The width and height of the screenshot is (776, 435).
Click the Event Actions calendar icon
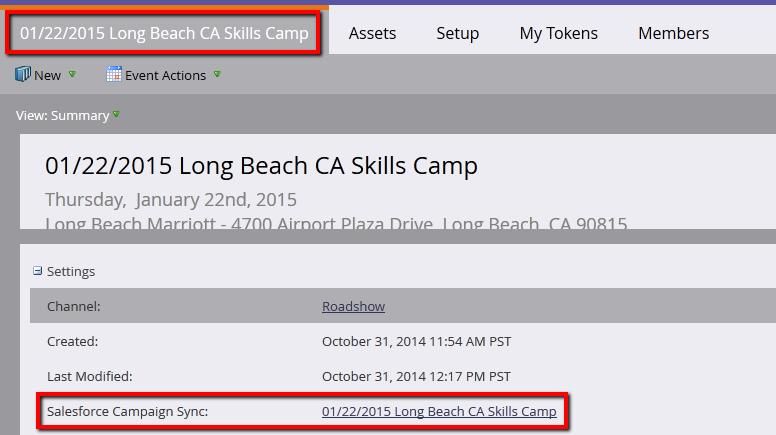coord(114,75)
